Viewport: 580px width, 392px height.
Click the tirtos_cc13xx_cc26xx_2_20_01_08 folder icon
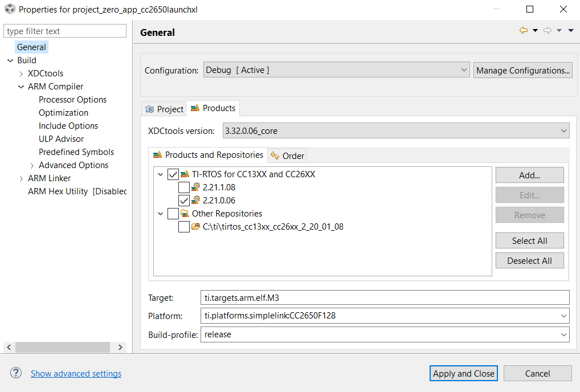(x=195, y=226)
